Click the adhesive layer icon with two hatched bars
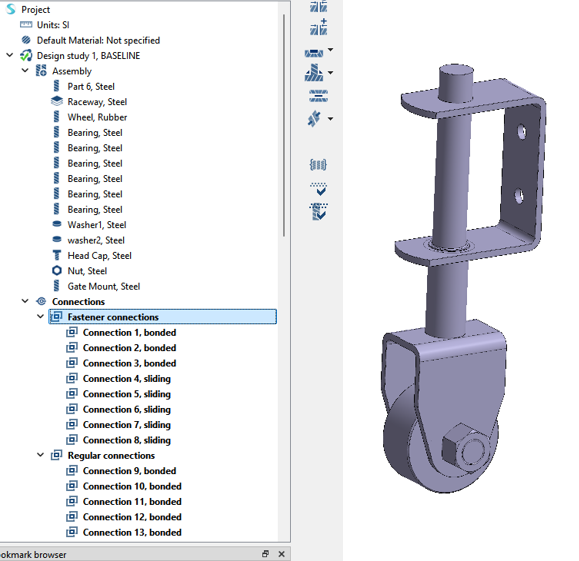Viewport: 579px width, 561px height. click(x=318, y=96)
